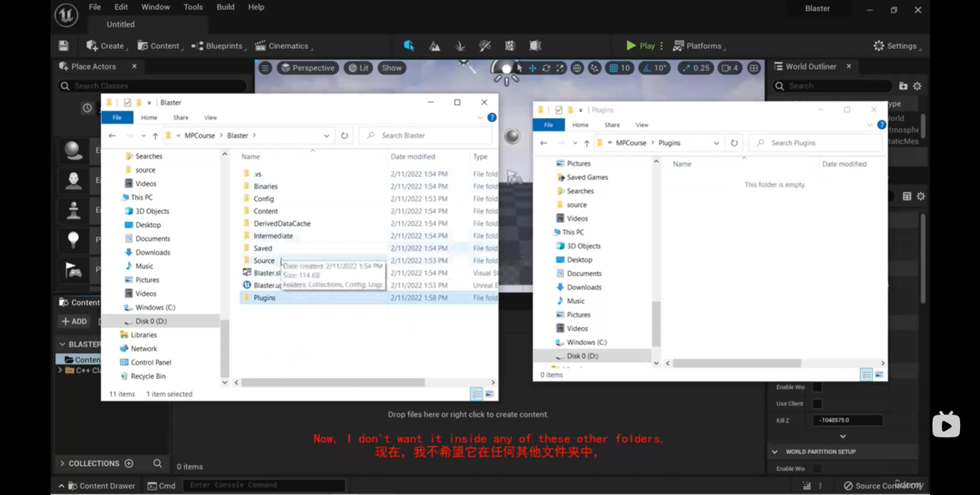Expand the COLLECTIONS section

click(x=62, y=464)
